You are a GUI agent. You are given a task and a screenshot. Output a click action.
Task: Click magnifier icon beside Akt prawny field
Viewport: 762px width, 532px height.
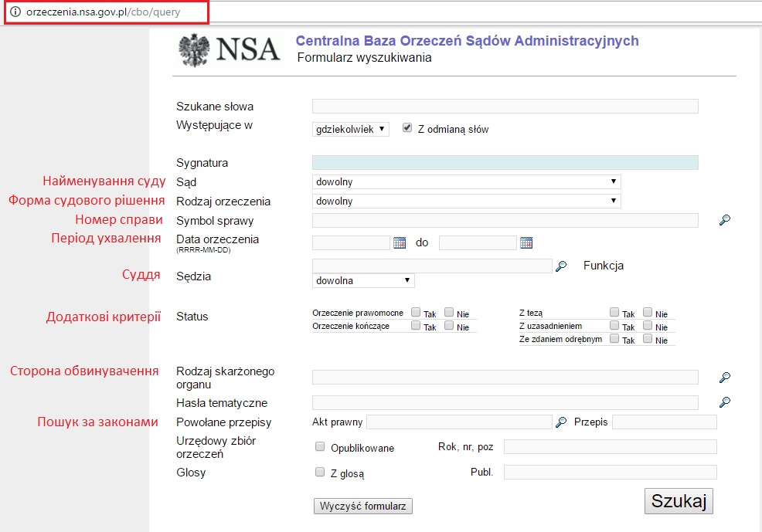pos(561,422)
